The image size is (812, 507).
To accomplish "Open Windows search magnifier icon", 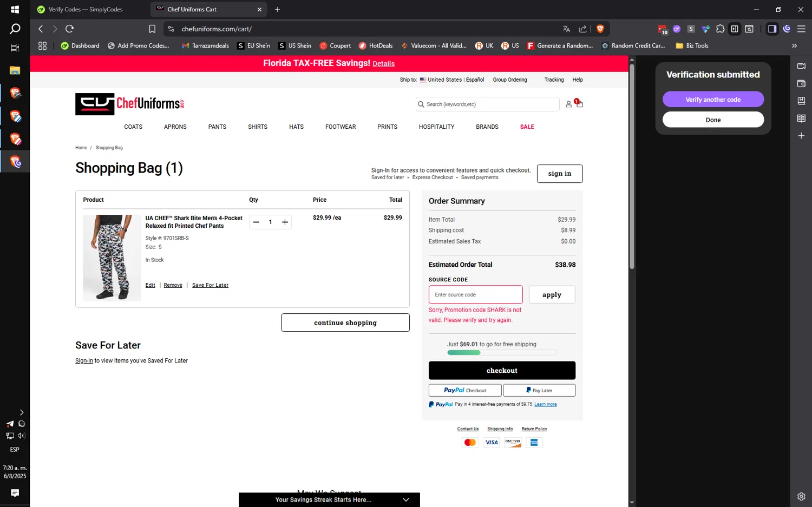I will pos(15,29).
